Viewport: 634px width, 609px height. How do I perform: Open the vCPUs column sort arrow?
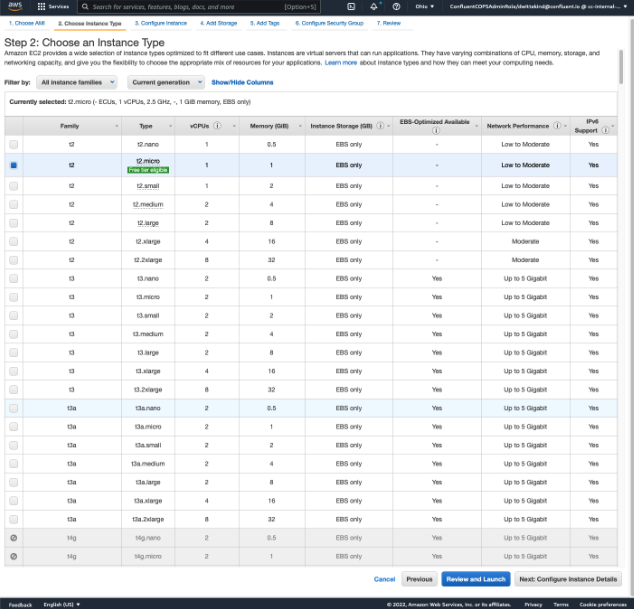coord(234,126)
